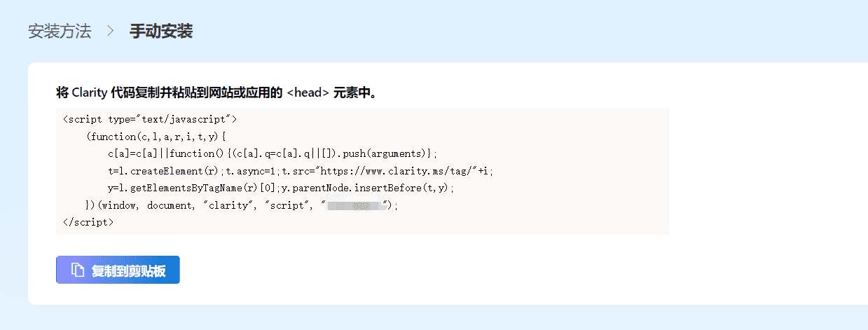
Task: Click the copy icon in the clipboard button
Action: coord(78,270)
